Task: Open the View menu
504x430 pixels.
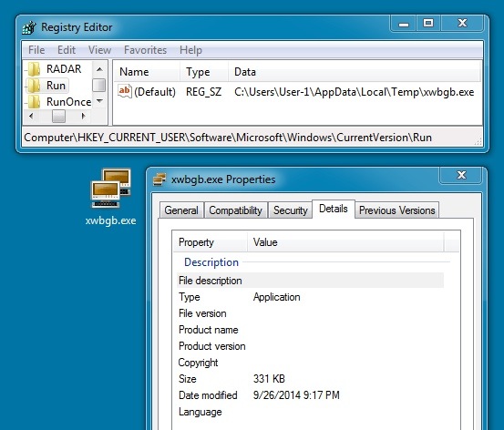Action: click(99, 50)
